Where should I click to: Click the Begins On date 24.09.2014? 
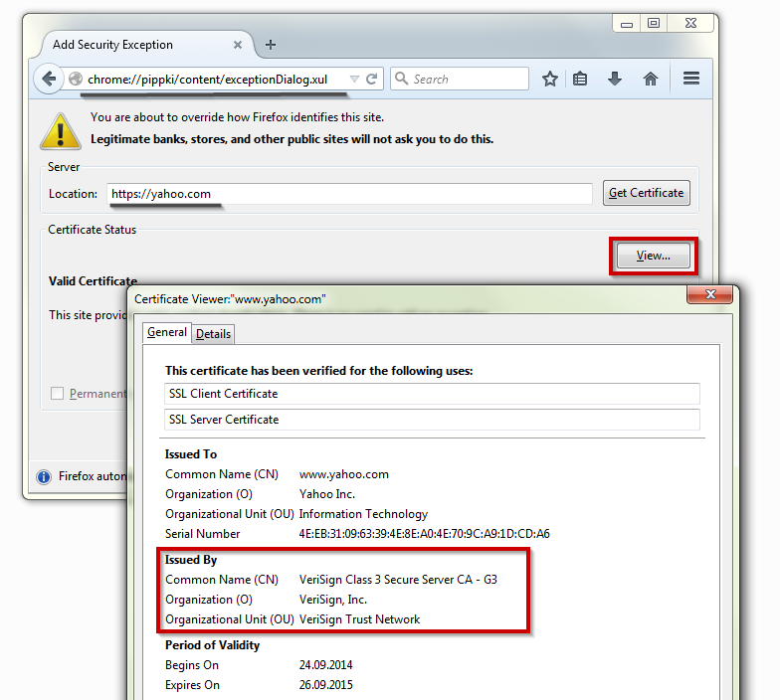click(326, 665)
